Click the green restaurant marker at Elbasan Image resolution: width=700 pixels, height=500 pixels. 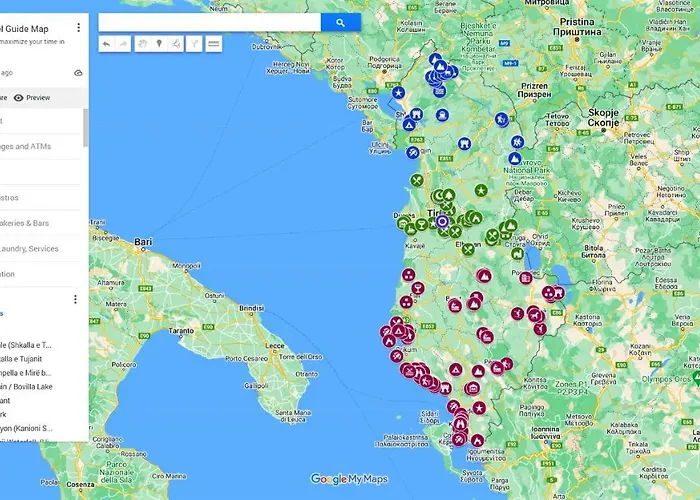point(468,249)
